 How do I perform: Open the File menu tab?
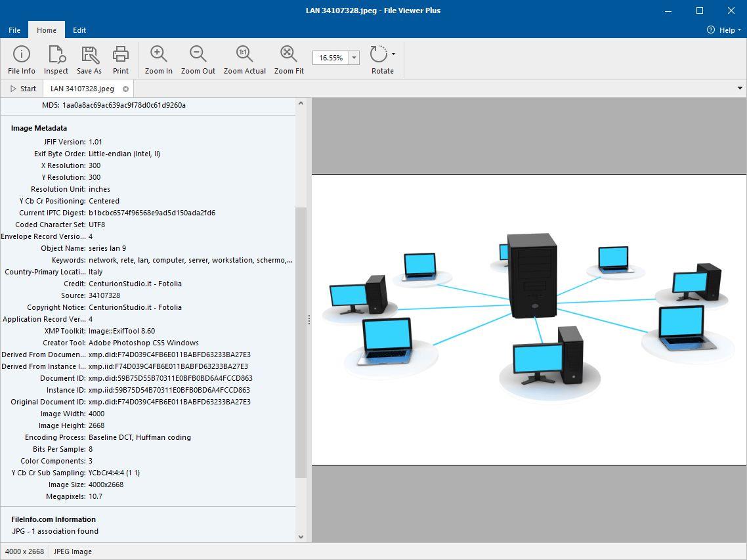click(14, 30)
